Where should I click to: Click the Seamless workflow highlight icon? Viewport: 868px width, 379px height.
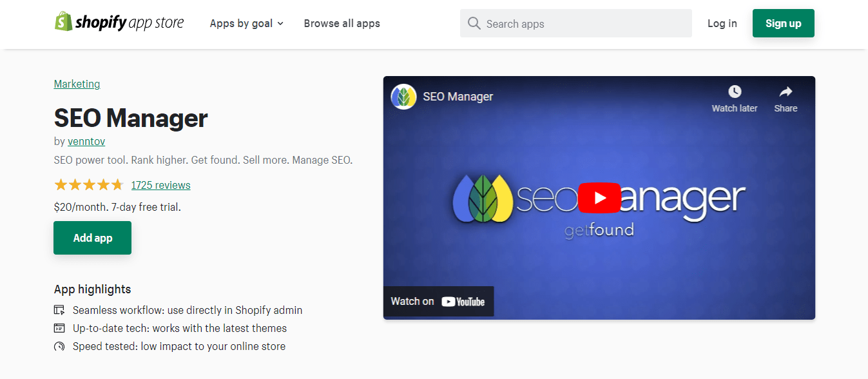point(59,310)
